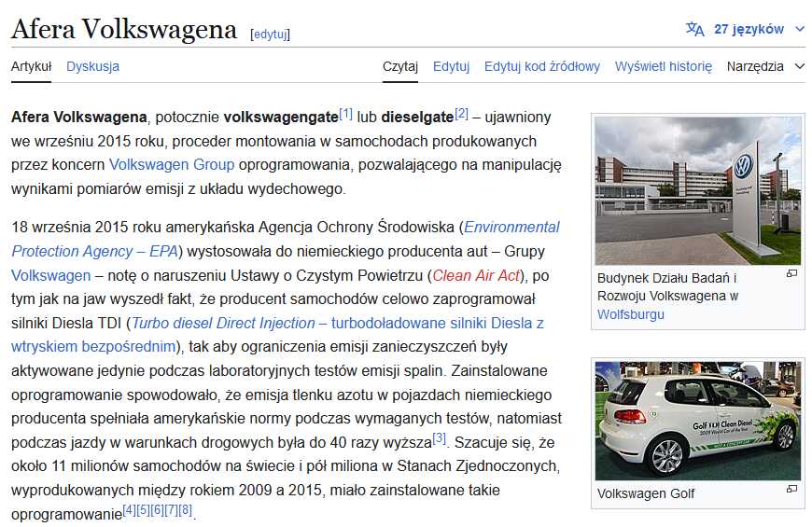812x527 pixels.
Task: Click the Afera Volkswagena page heading
Action: [x=124, y=29]
